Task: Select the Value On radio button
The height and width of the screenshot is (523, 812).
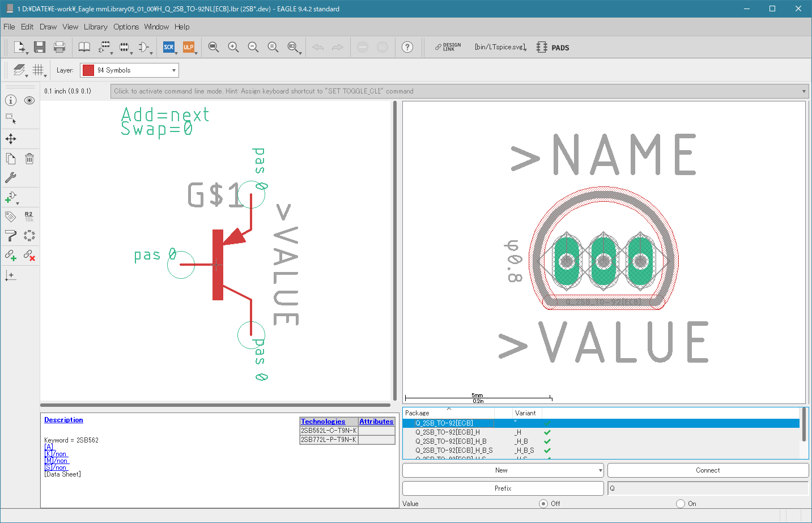Action: click(681, 503)
